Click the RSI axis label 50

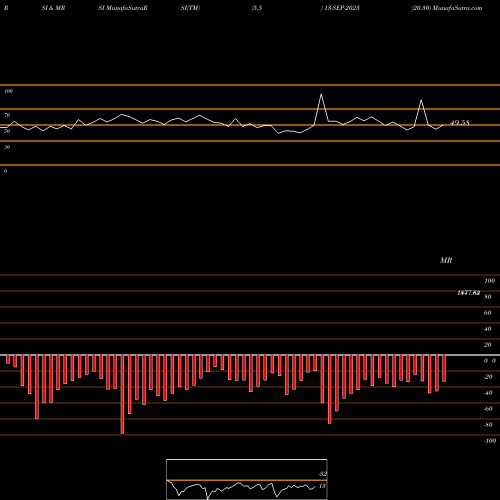[x=7, y=131]
